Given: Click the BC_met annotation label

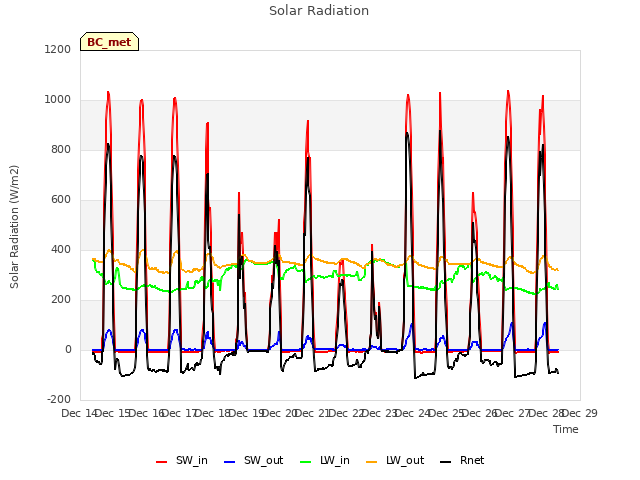Looking at the screenshot, I should point(109,42).
